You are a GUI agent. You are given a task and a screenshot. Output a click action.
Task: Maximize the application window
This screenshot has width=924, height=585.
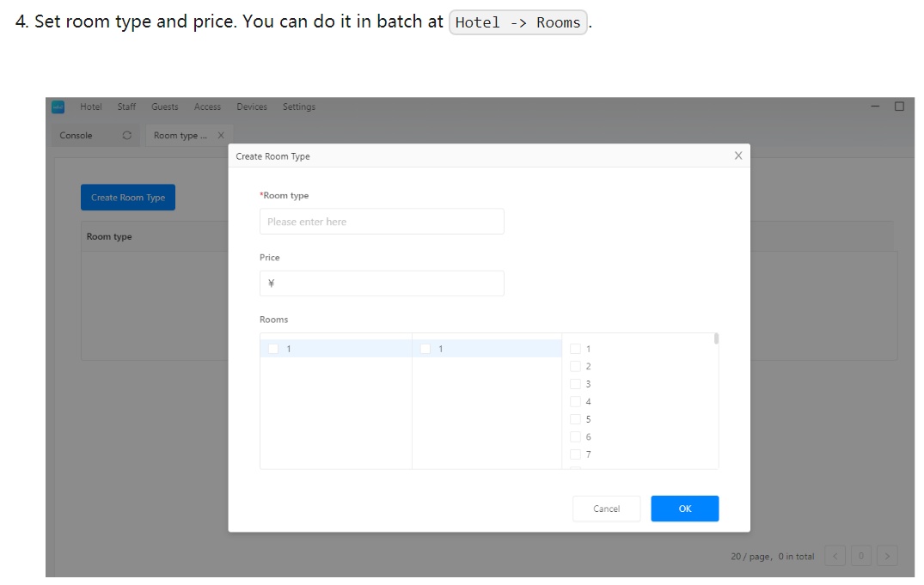(x=899, y=107)
